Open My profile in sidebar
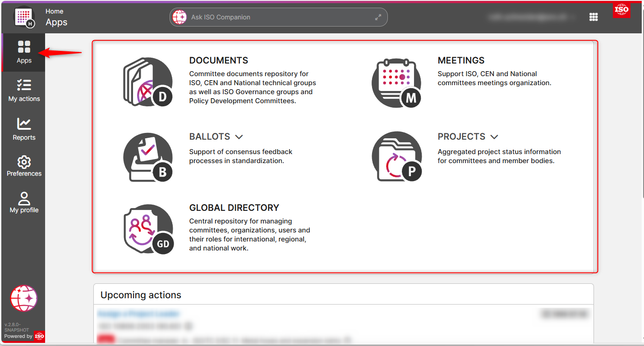The height and width of the screenshot is (346, 644). pyautogui.click(x=24, y=202)
